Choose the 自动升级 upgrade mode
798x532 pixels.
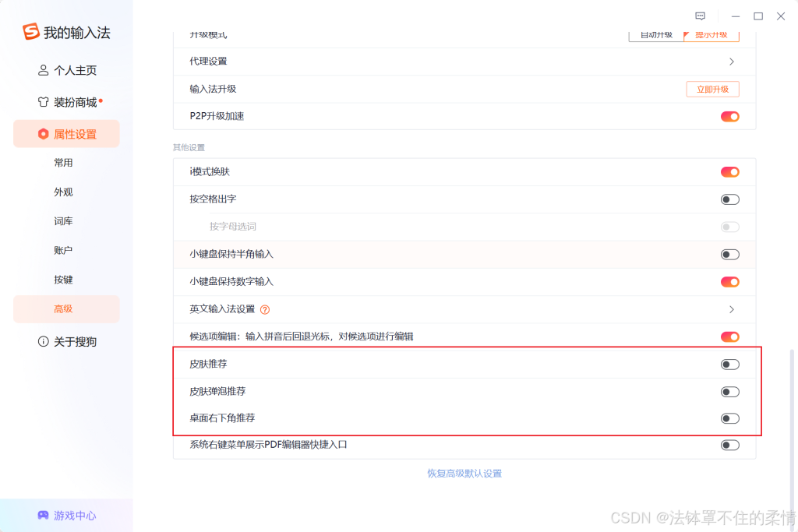656,35
